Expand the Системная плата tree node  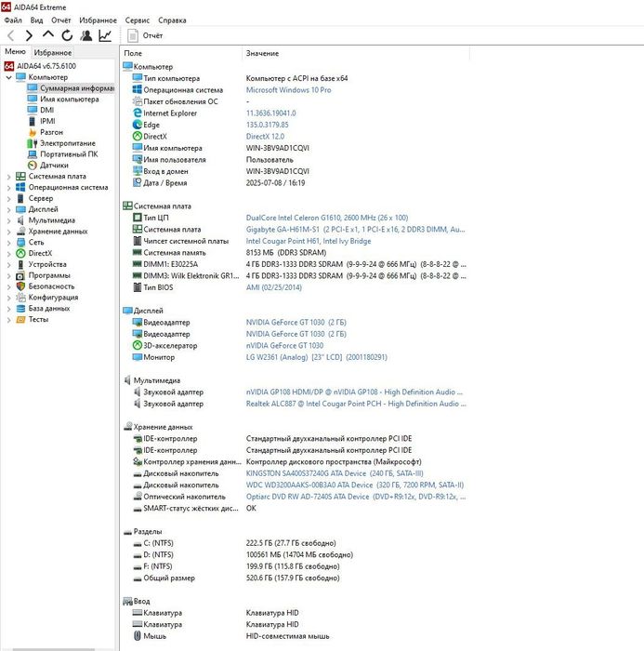[x=8, y=177]
